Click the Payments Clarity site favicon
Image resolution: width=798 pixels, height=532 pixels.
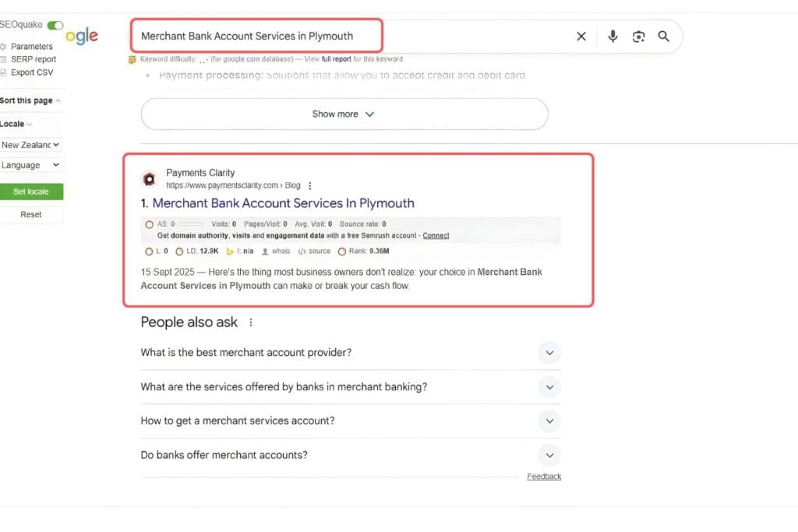pyautogui.click(x=149, y=179)
